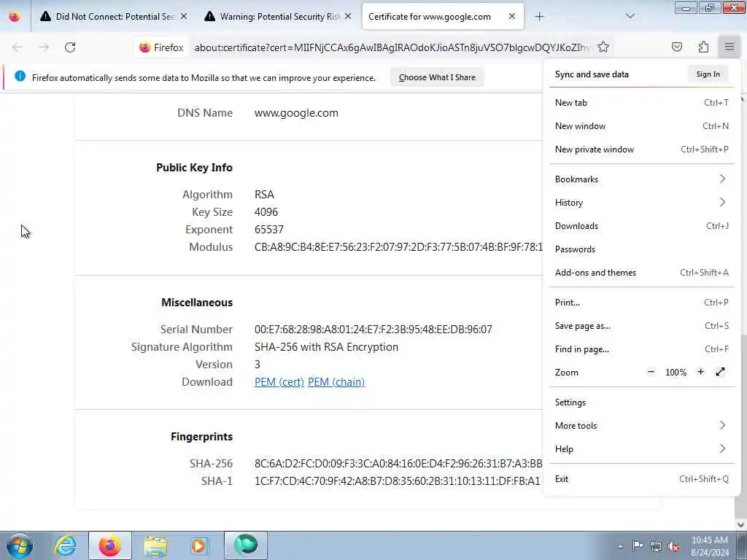Click Sync and save data

point(592,74)
